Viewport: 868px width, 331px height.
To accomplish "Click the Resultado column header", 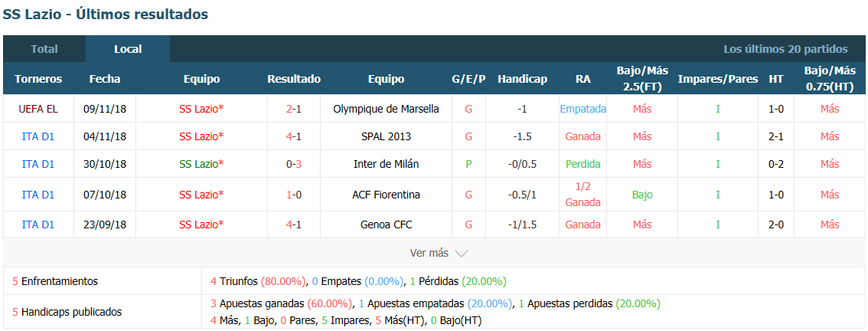I will pyautogui.click(x=294, y=79).
